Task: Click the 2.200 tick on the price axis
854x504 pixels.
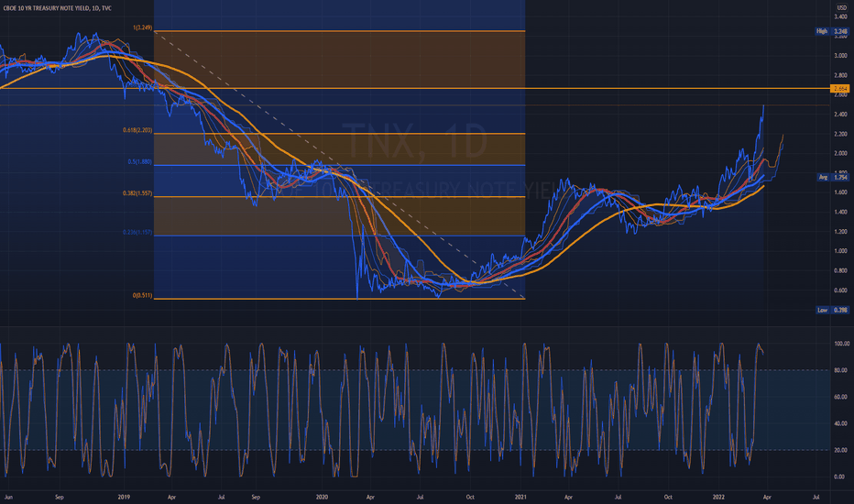Action: [840, 134]
